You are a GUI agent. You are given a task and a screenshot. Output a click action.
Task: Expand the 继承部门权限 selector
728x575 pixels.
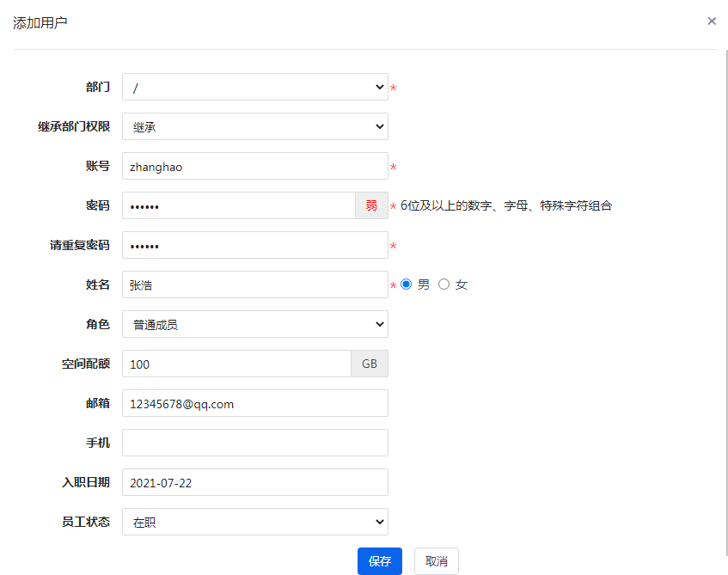(x=255, y=126)
